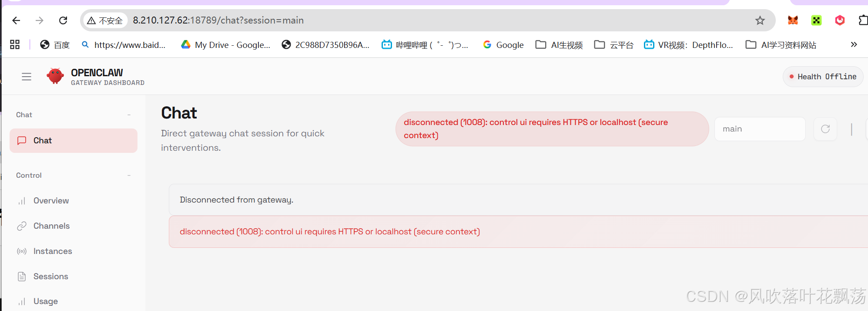Open the red hexagon extension icon
868x311 pixels.
pyautogui.click(x=840, y=20)
